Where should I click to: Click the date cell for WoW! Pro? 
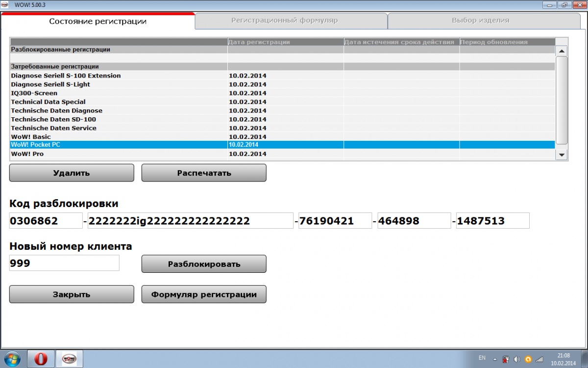coord(286,154)
